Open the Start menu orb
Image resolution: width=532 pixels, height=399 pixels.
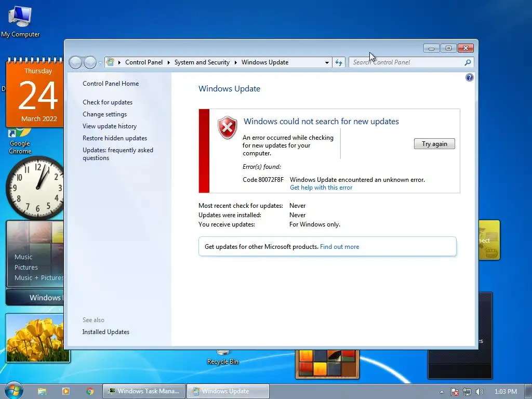(x=14, y=391)
